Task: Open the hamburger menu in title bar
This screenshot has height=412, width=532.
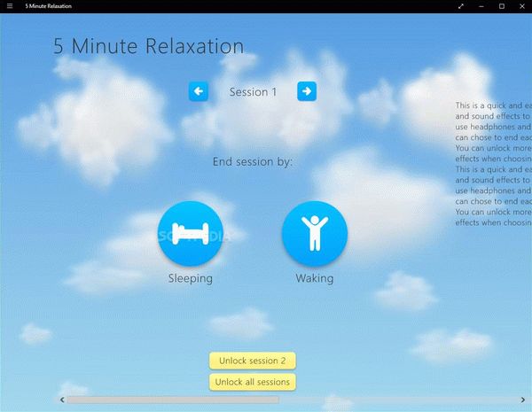Action: pyautogui.click(x=10, y=6)
